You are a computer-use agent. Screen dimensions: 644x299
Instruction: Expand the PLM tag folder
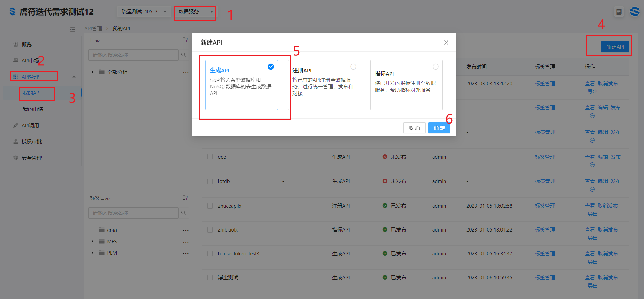(93, 253)
